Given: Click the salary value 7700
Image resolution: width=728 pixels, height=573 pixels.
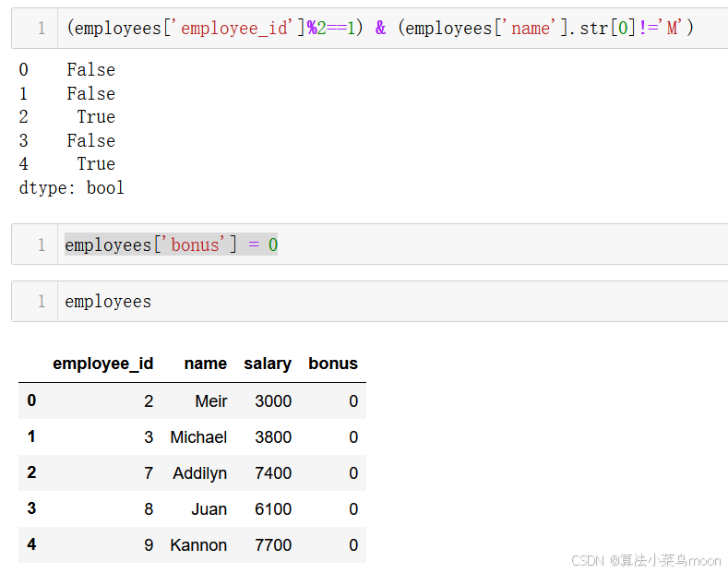Looking at the screenshot, I should click(x=273, y=545).
